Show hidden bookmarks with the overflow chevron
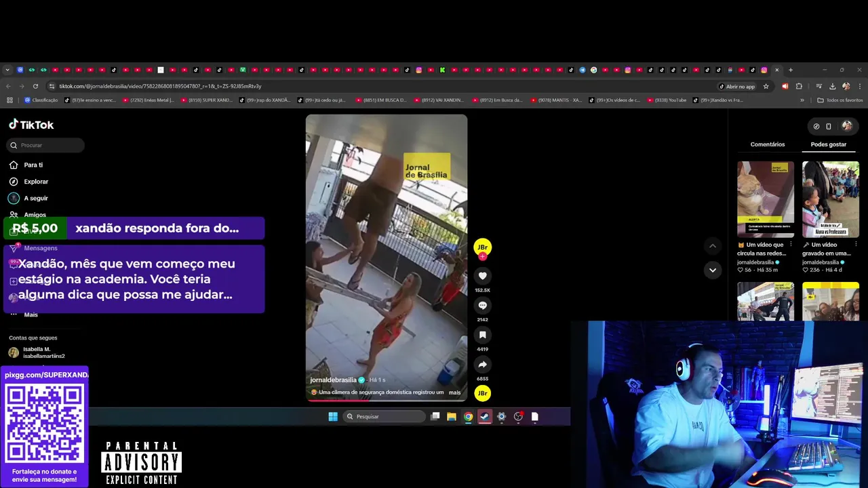This screenshot has height=488, width=868. [802, 100]
